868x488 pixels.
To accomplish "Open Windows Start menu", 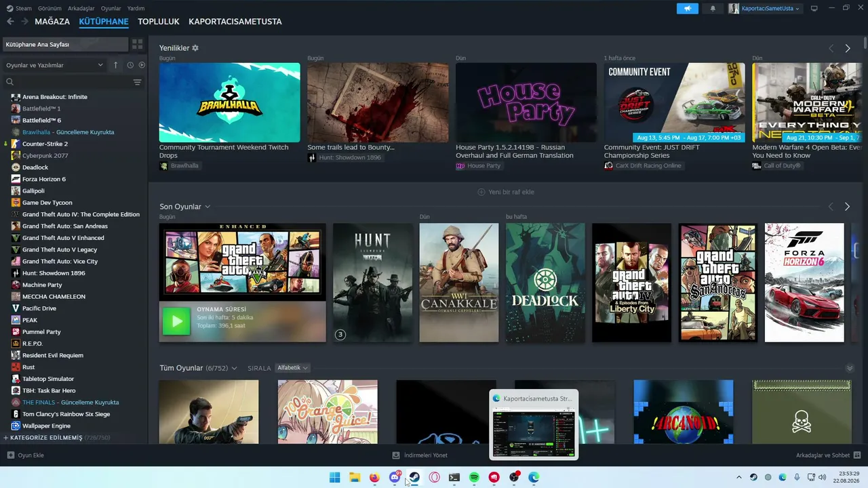I will click(x=334, y=477).
